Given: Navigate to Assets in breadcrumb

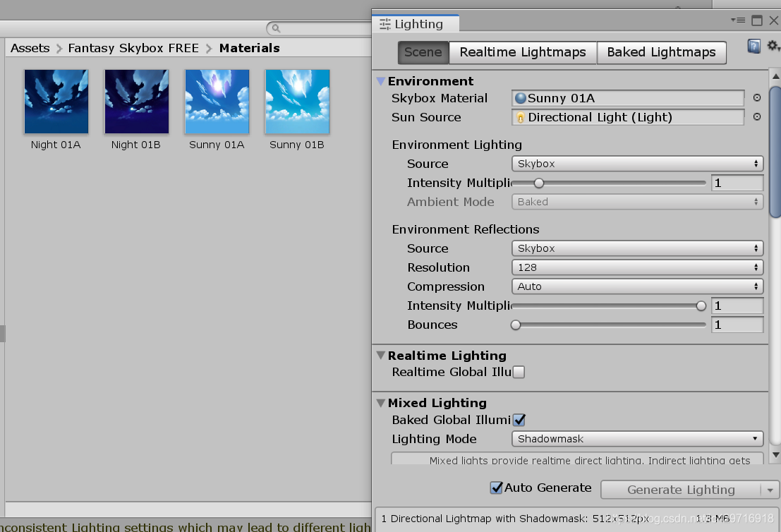Looking at the screenshot, I should coord(30,48).
